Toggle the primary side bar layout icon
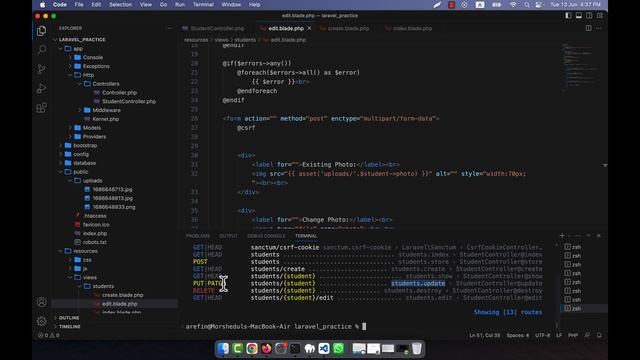This screenshot has height=360, width=640. click(x=568, y=16)
